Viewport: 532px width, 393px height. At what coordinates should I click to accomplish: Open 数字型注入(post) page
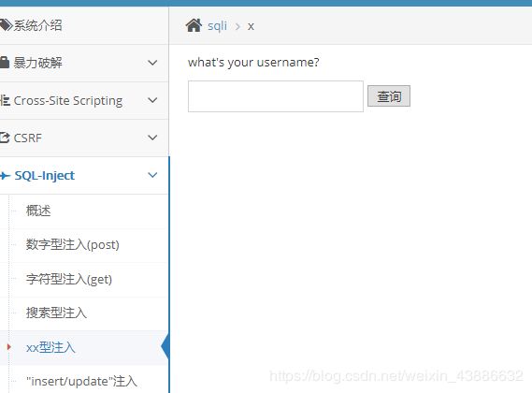tap(73, 244)
